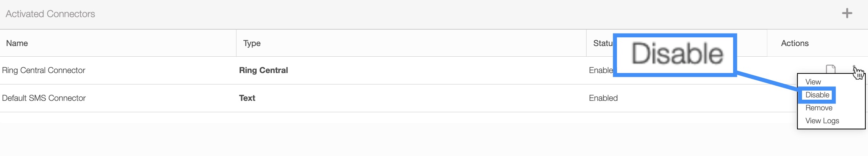This screenshot has width=868, height=156.
Task: Click the Type column header
Action: pyautogui.click(x=252, y=43)
